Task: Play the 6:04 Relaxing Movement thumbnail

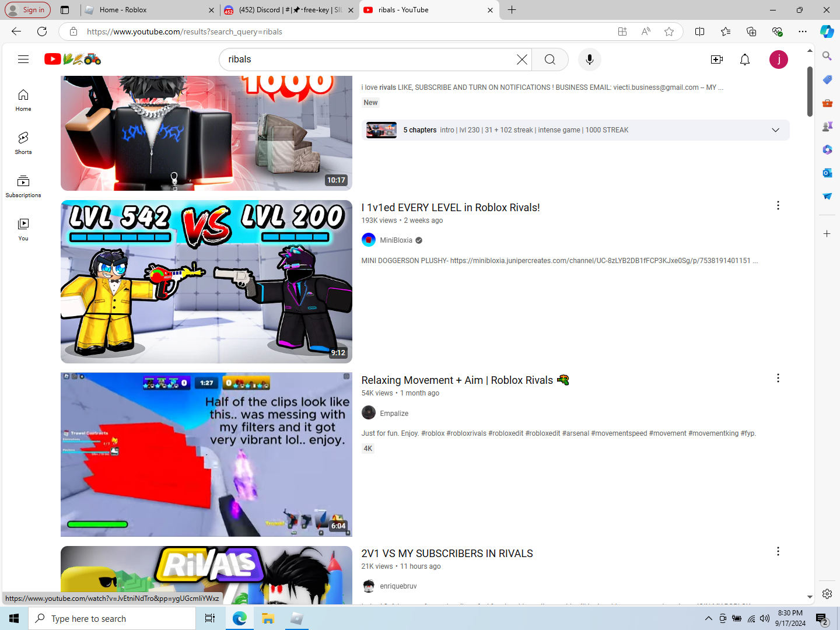Action: [206, 454]
